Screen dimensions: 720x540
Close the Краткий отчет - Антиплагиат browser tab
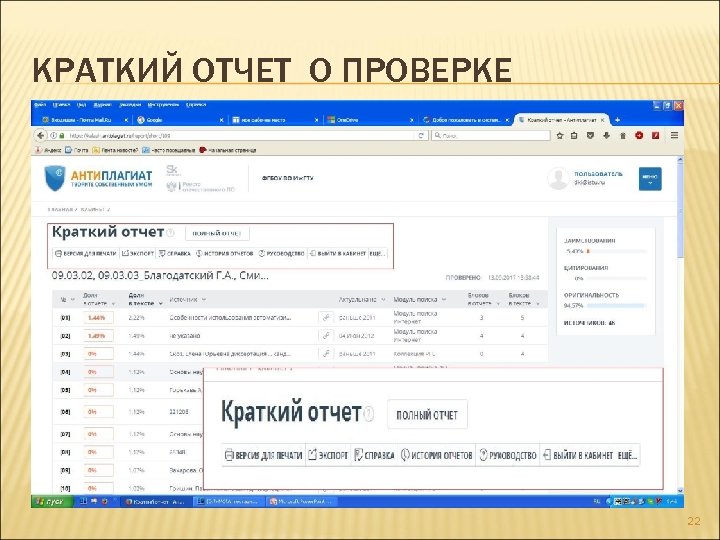point(602,120)
